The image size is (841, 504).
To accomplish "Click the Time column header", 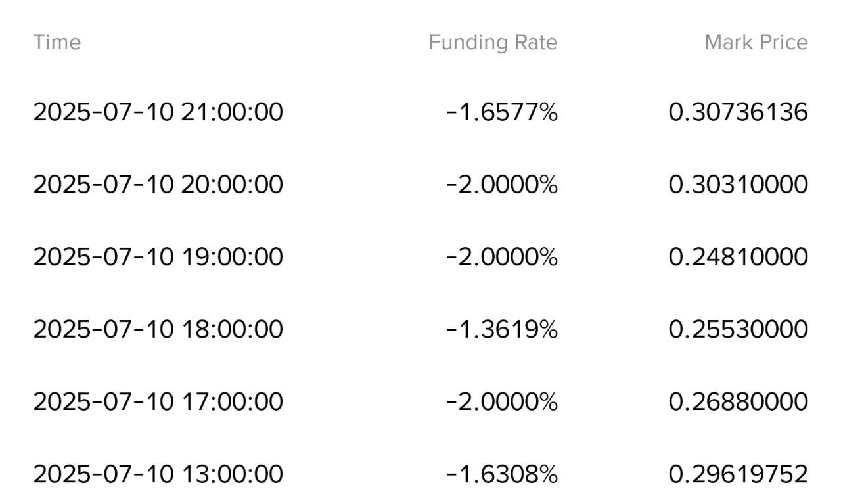I will click(x=57, y=42).
